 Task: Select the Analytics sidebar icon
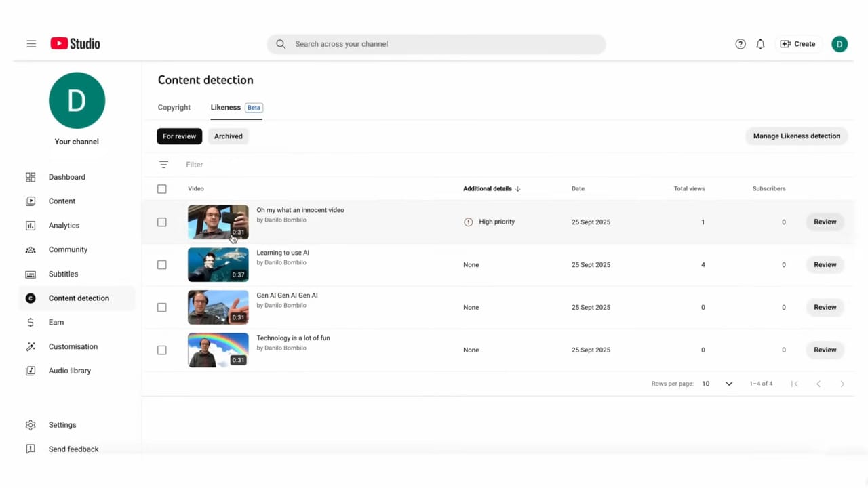point(31,225)
